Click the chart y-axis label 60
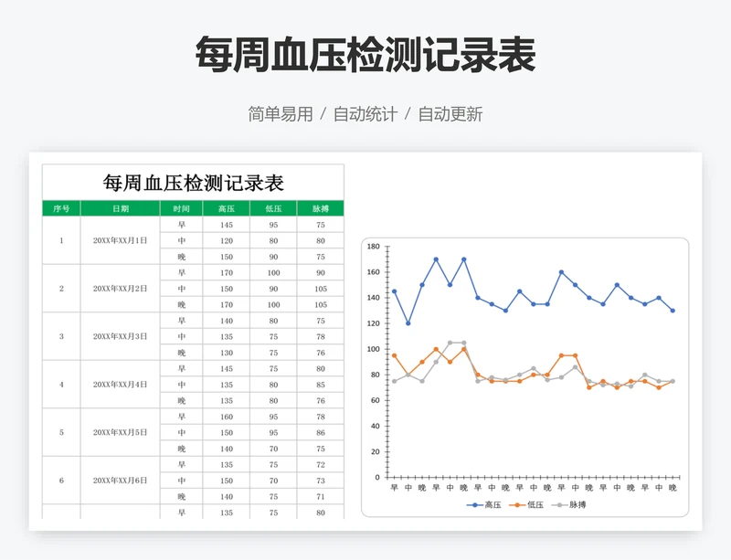This screenshot has height=560, width=731. point(376,400)
